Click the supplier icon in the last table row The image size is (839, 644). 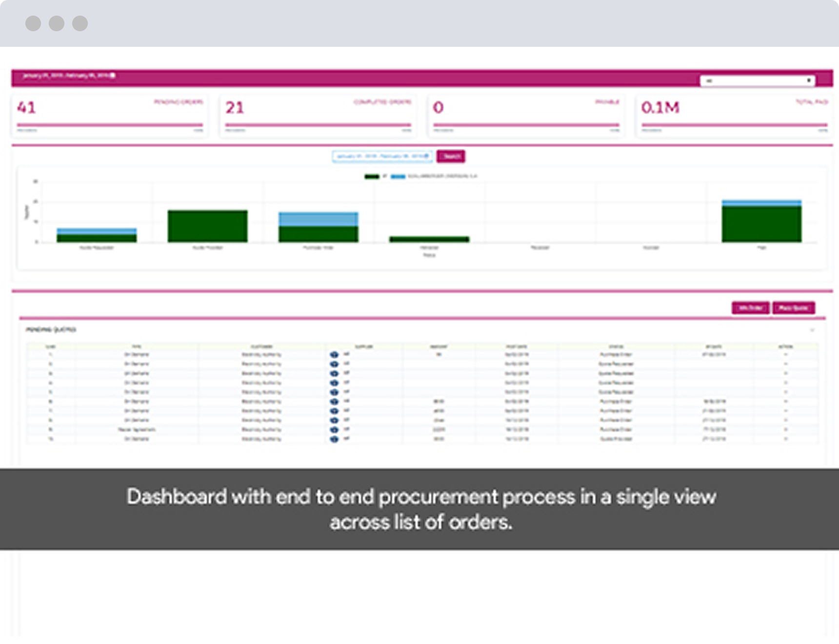pyautogui.click(x=334, y=439)
